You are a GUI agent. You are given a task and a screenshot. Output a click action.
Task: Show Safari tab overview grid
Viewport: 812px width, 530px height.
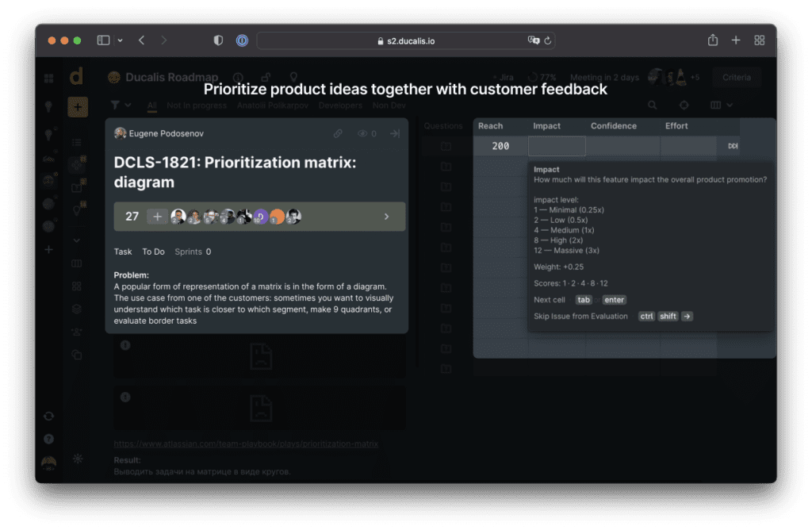click(759, 40)
